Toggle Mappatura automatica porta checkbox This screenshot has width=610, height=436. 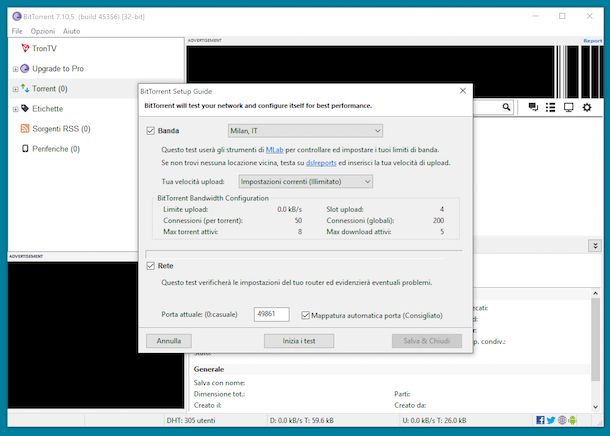[x=305, y=315]
